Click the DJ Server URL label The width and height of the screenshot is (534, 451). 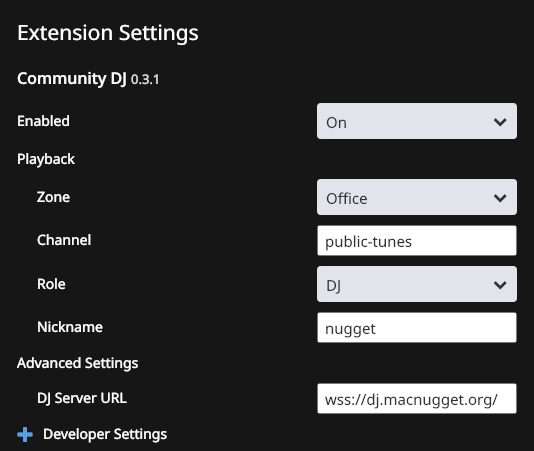[82, 398]
